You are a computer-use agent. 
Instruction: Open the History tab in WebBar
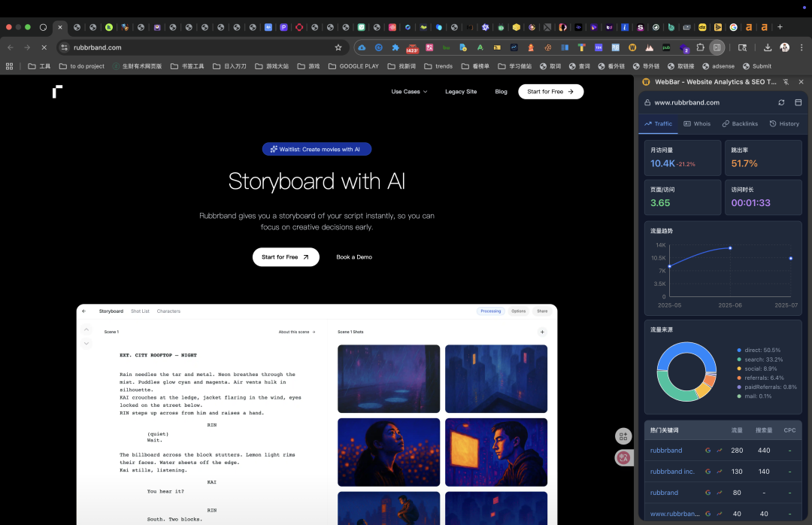click(784, 124)
